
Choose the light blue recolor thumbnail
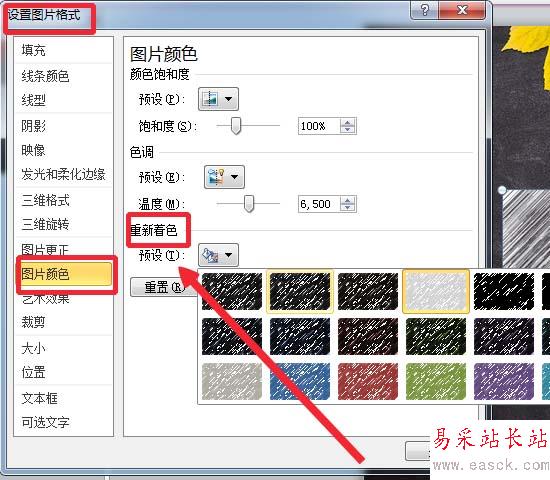(x=300, y=381)
